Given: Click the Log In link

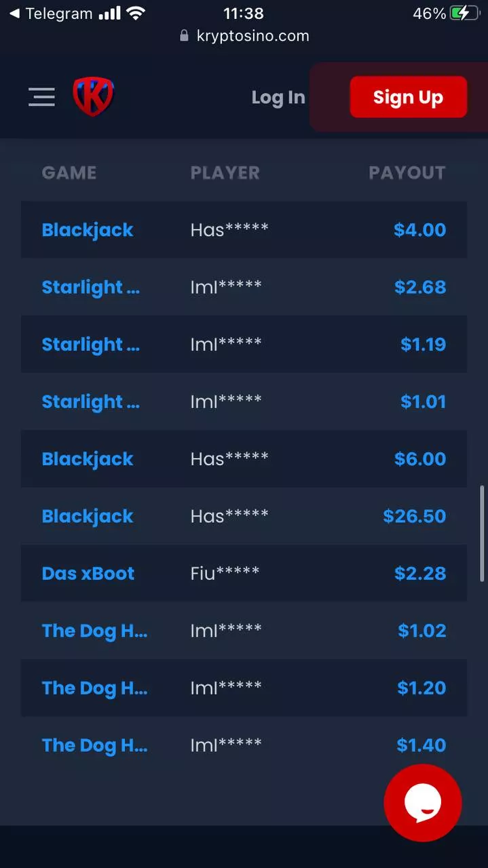Looking at the screenshot, I should tap(278, 97).
